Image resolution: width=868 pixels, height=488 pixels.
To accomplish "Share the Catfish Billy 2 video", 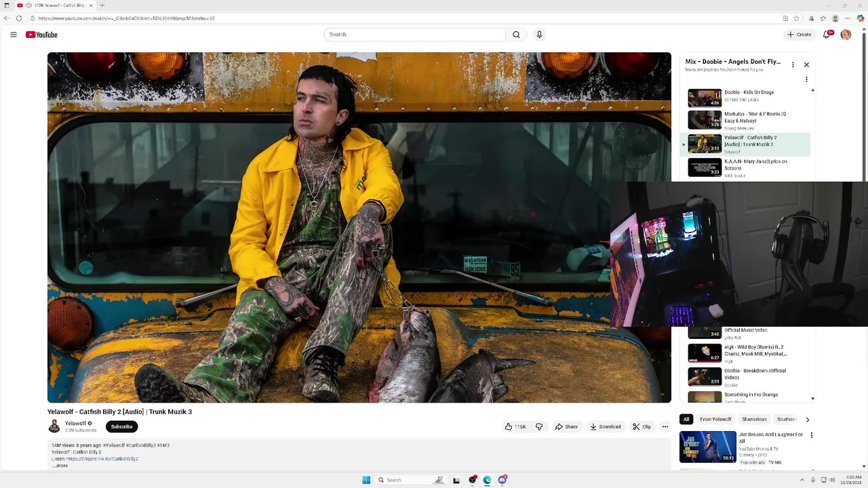I will click(x=566, y=426).
